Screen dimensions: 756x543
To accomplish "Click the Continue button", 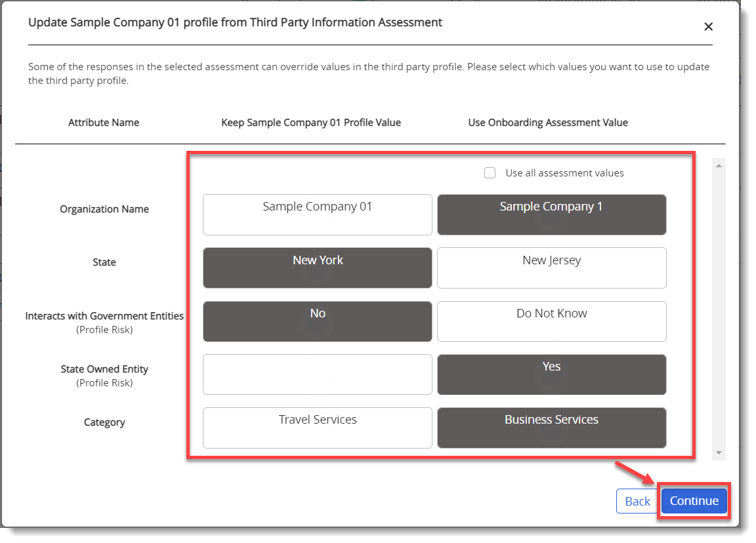I will [x=694, y=501].
